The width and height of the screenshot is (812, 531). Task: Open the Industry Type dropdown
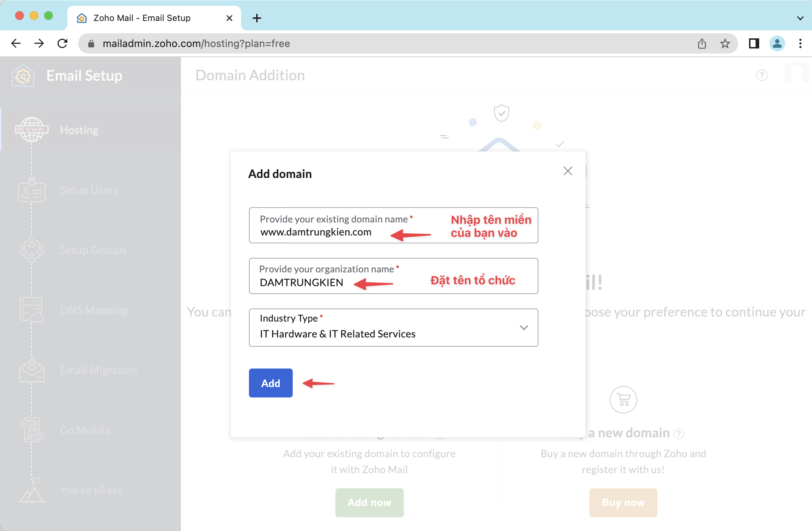click(x=393, y=327)
